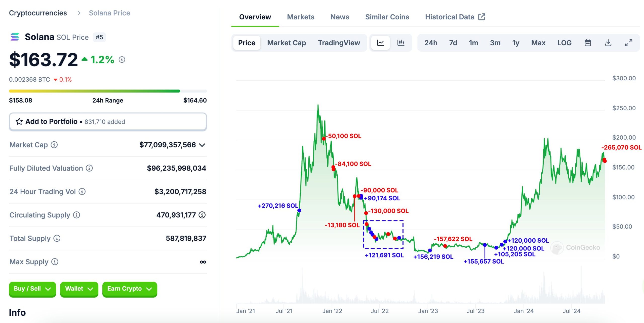
Task: Open the Buy / Sell dropdown
Action: pos(32,289)
